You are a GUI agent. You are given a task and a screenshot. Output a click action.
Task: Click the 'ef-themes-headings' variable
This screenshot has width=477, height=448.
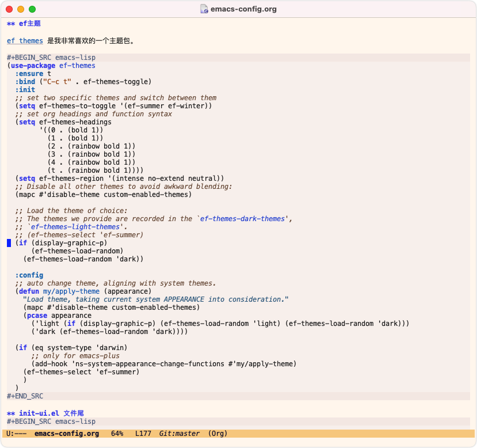75,122
